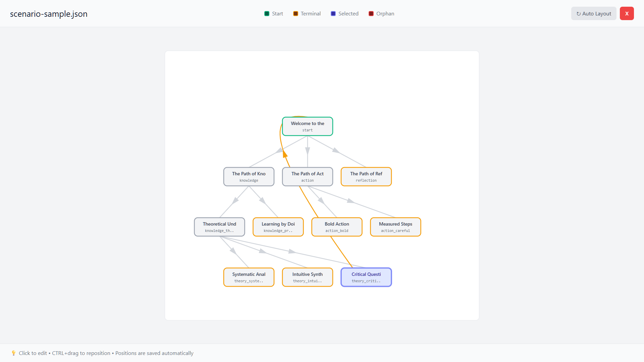Image resolution: width=644 pixels, height=362 pixels.
Task: Select 'The Path of Kno' knowledge node
Action: (x=249, y=177)
